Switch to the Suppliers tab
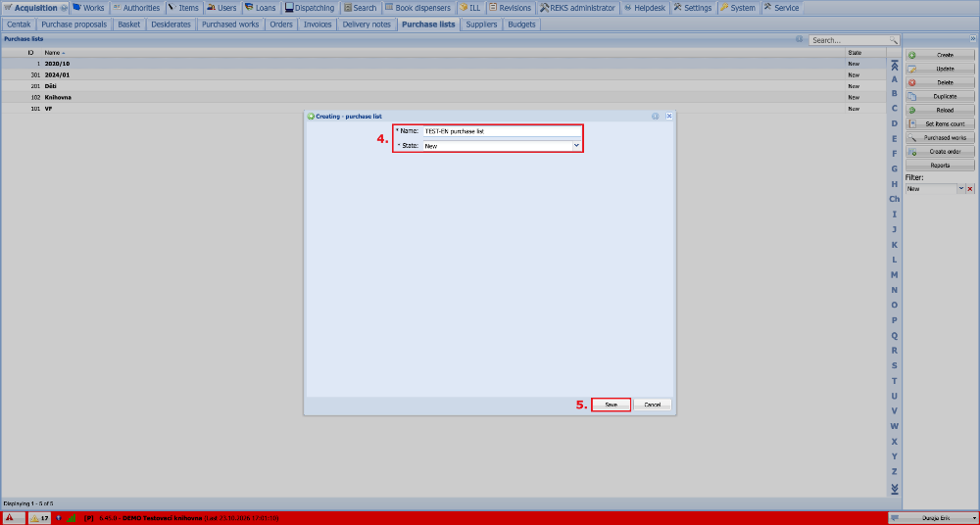980x525 pixels. click(481, 24)
